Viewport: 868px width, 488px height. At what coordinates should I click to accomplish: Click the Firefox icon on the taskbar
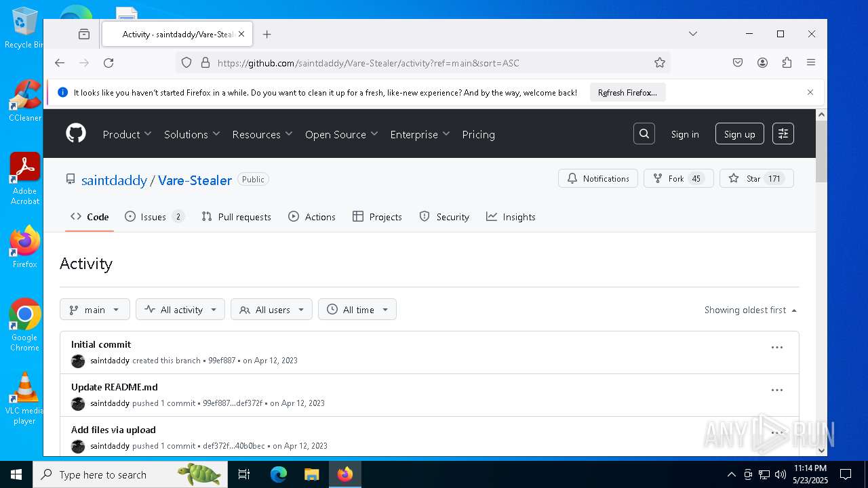click(345, 474)
